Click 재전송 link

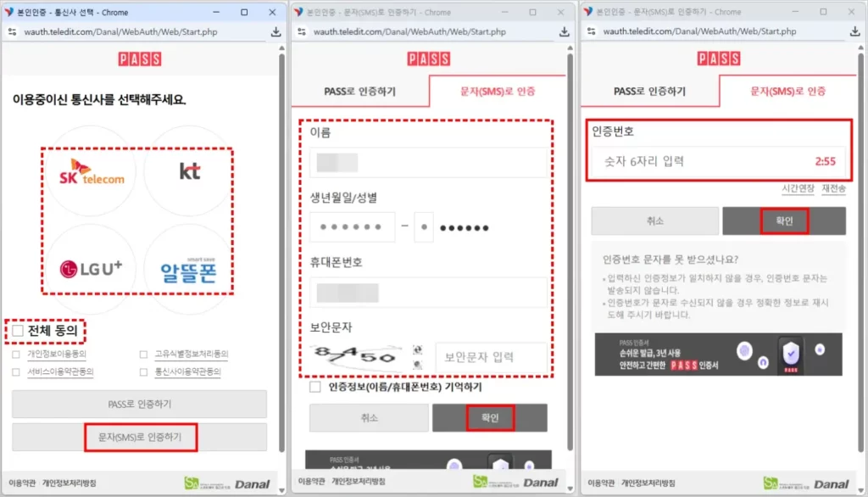point(834,188)
